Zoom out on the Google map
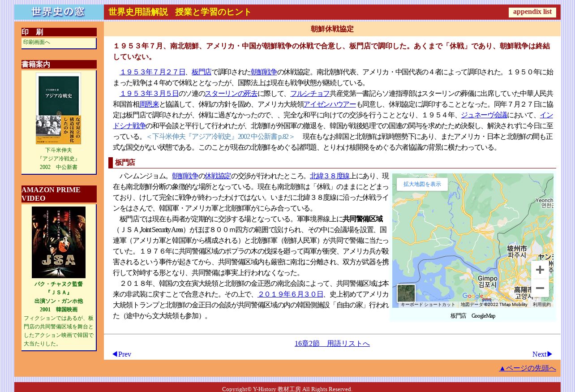 (x=540, y=288)
